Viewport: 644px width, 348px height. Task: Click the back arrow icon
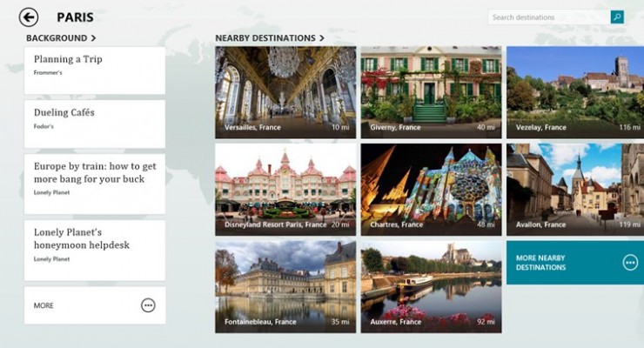coord(29,17)
